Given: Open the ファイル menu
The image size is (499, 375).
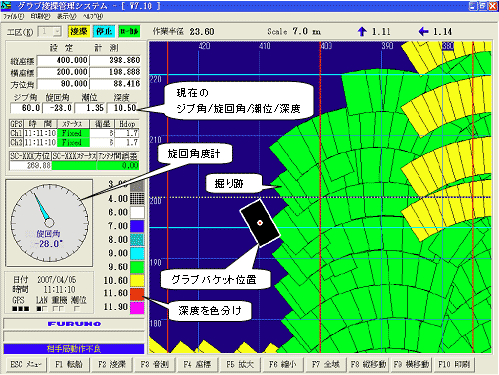Looking at the screenshot, I should [13, 17].
